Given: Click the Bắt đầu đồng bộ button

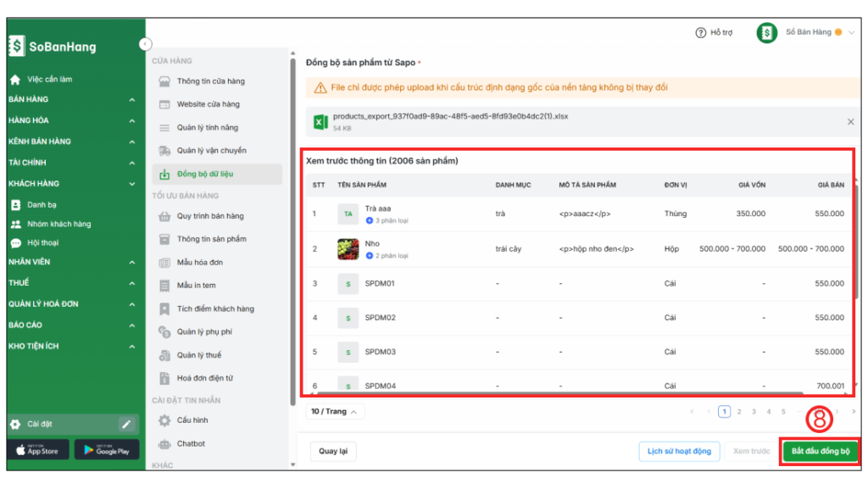Looking at the screenshot, I should point(820,452).
